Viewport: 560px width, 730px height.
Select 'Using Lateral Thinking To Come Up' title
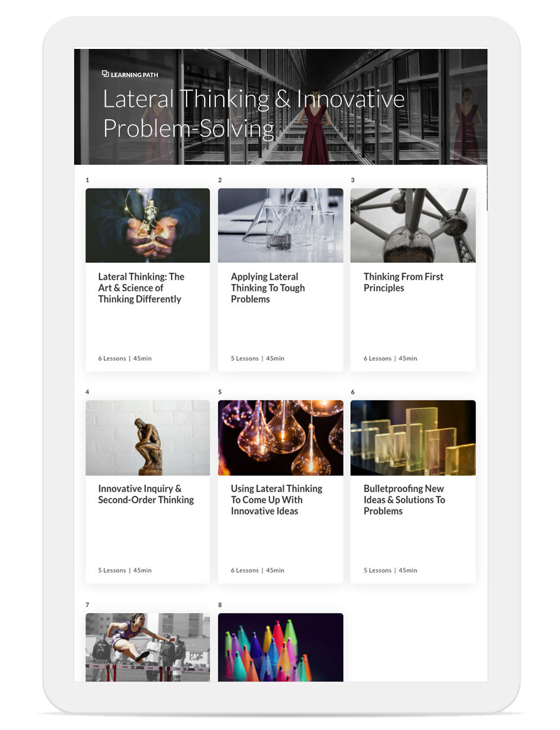pyautogui.click(x=276, y=500)
